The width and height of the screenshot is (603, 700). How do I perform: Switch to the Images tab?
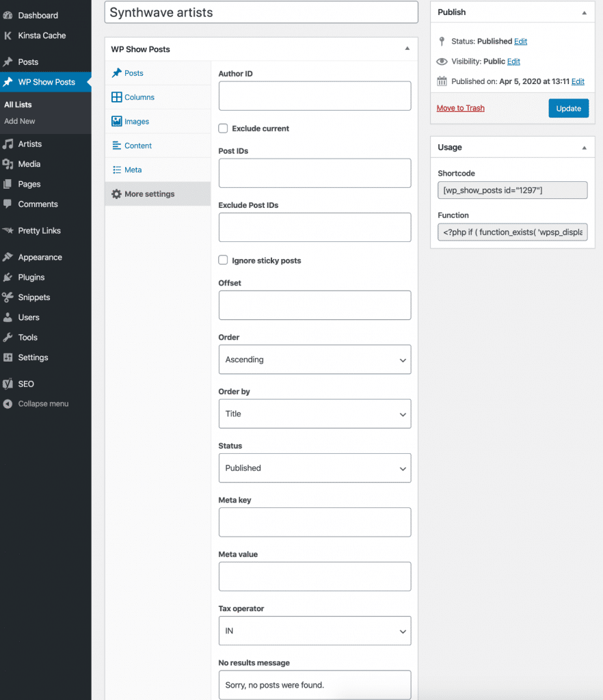click(157, 121)
